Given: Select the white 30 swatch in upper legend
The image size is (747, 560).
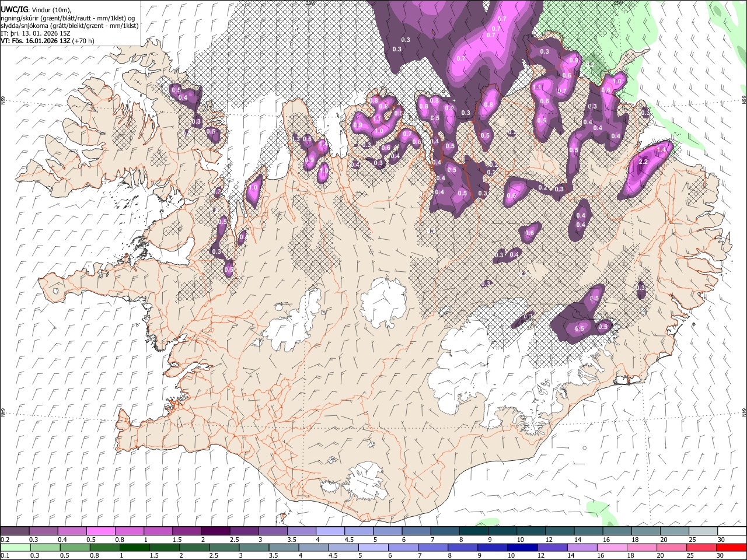Looking at the screenshot, I should [x=732, y=531].
